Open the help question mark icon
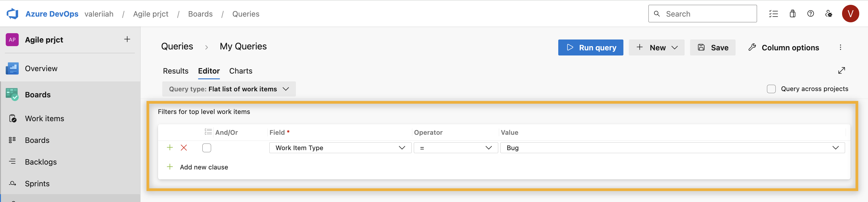 [810, 14]
